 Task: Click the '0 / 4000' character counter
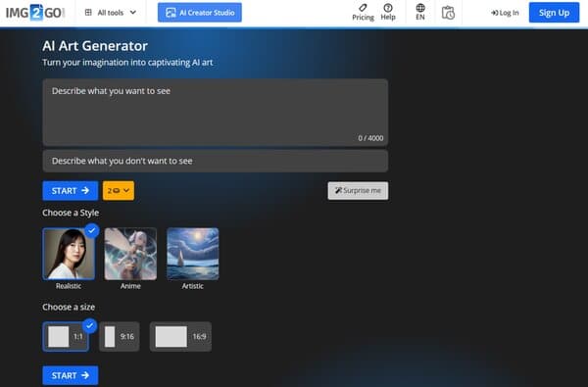tap(370, 138)
